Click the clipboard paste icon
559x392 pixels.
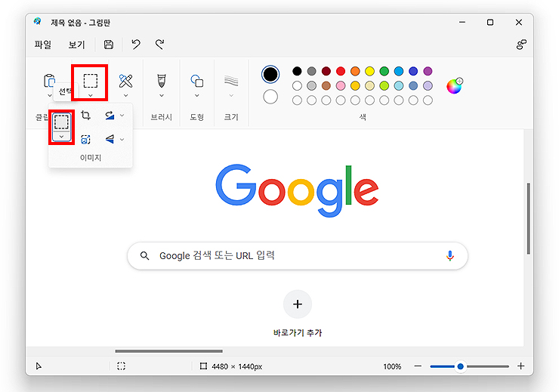pyautogui.click(x=49, y=81)
